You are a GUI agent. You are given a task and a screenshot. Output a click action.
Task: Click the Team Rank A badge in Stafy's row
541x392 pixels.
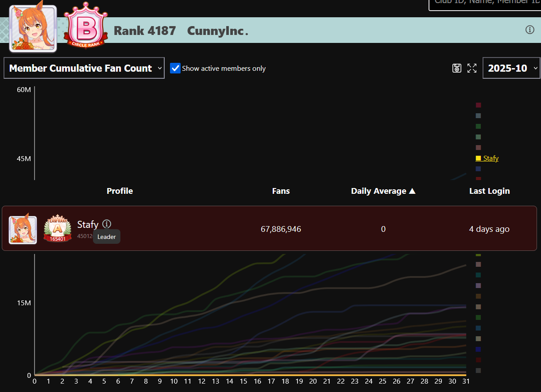pos(58,229)
